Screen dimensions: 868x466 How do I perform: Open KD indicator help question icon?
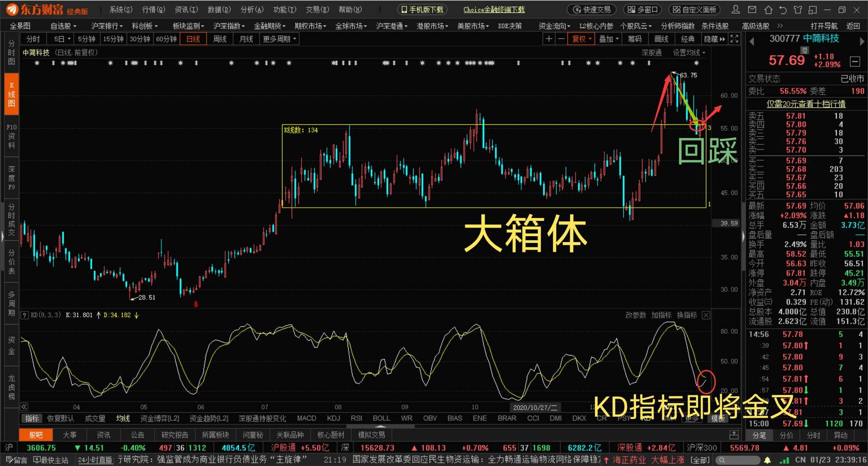[x=24, y=315]
